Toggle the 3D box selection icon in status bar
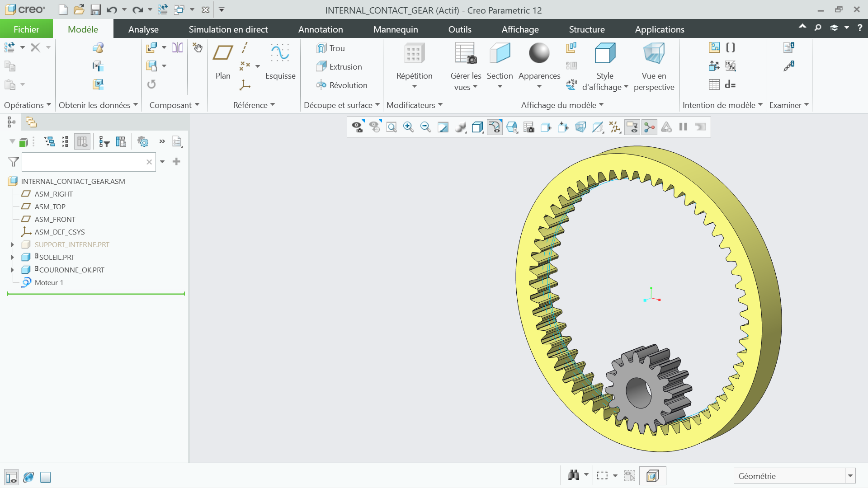 (652, 476)
